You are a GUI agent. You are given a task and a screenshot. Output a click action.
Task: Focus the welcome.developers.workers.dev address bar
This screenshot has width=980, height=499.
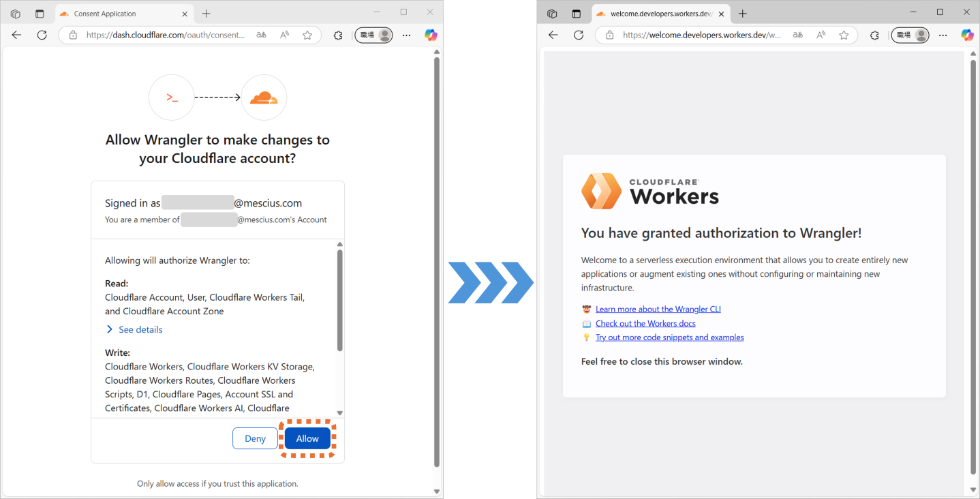[702, 35]
